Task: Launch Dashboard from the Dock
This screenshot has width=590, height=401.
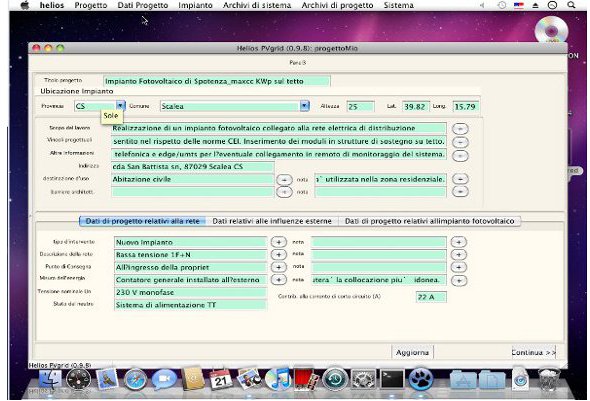Action: tap(78, 380)
